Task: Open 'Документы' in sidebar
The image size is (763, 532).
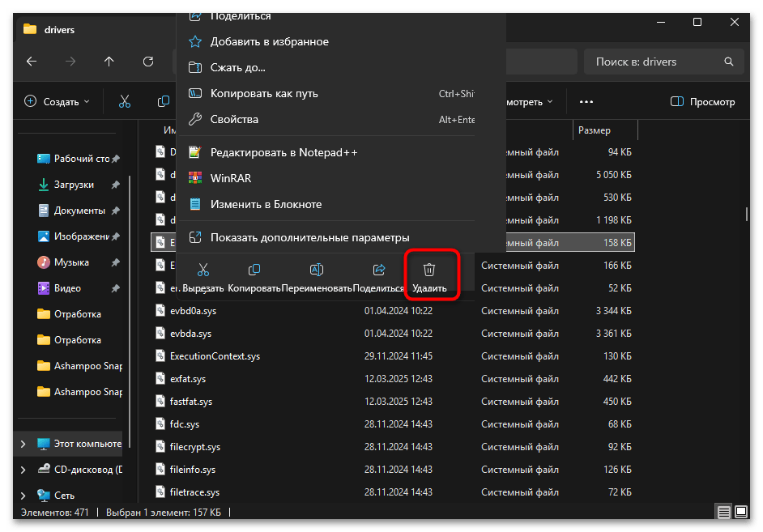Action: (78, 211)
